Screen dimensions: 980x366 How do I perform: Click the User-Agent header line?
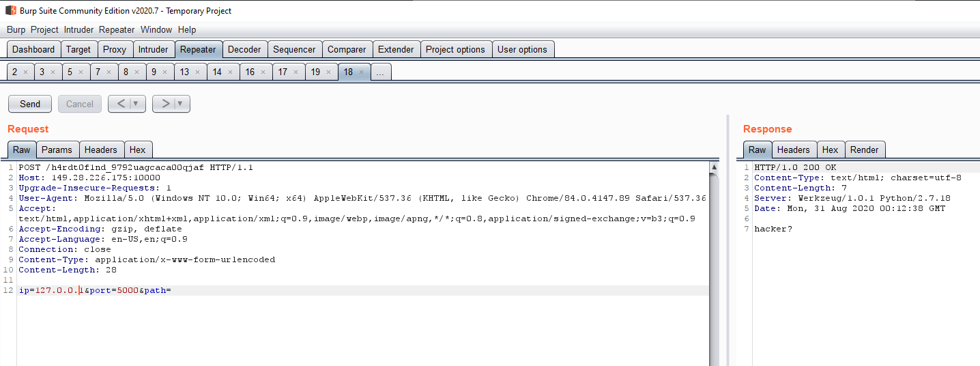point(362,198)
